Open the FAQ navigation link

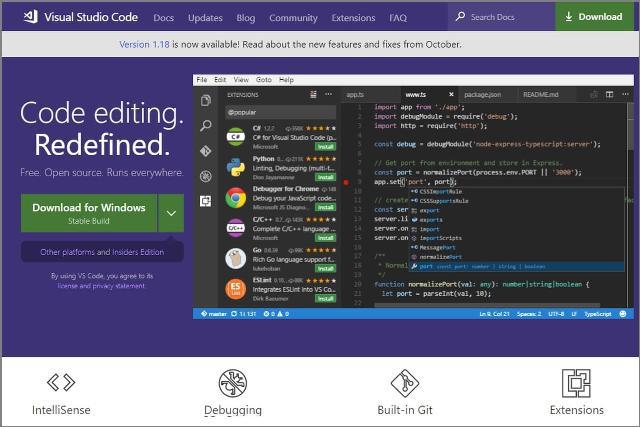point(398,18)
